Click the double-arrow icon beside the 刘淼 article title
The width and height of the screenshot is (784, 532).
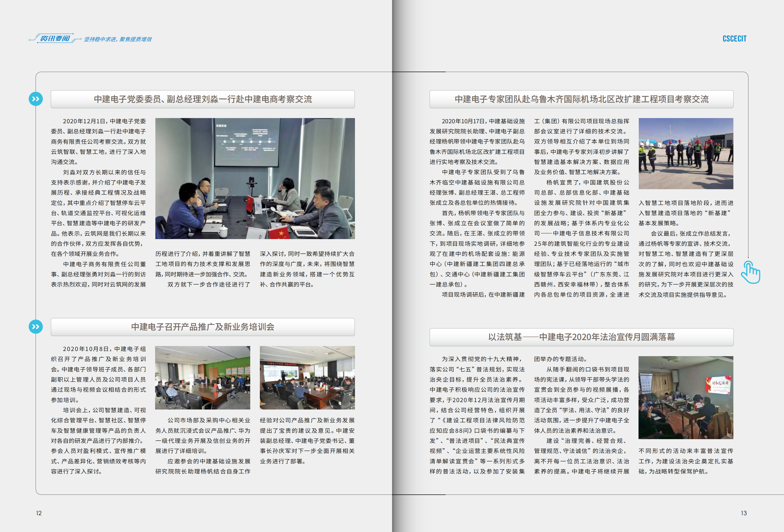pos(36,99)
